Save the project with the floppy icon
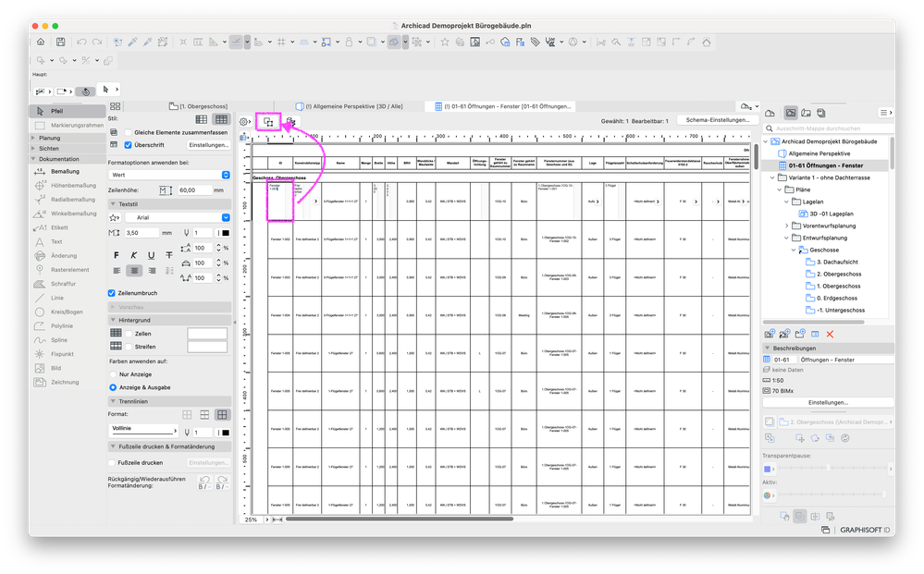This screenshot has width=924, height=574. (61, 42)
